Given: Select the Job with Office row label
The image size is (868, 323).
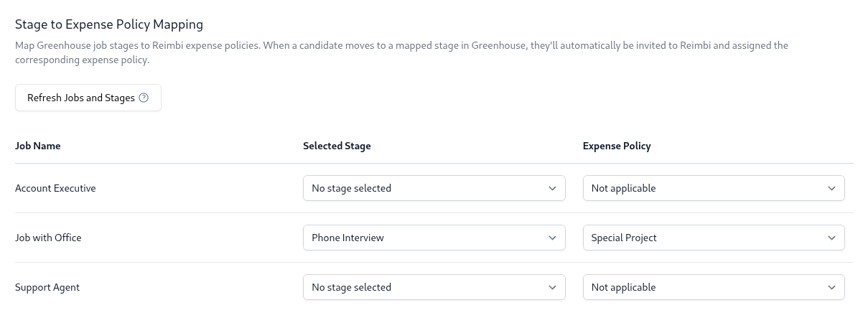Looking at the screenshot, I should click(48, 238).
